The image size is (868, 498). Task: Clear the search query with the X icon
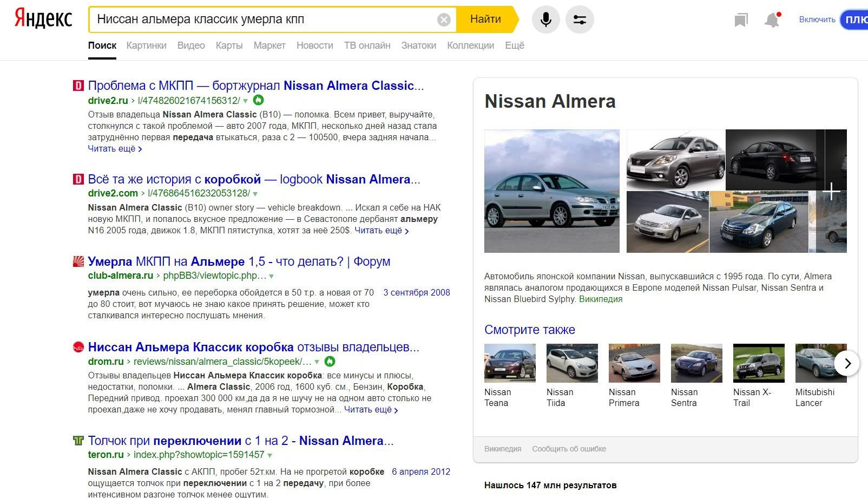[x=444, y=20]
